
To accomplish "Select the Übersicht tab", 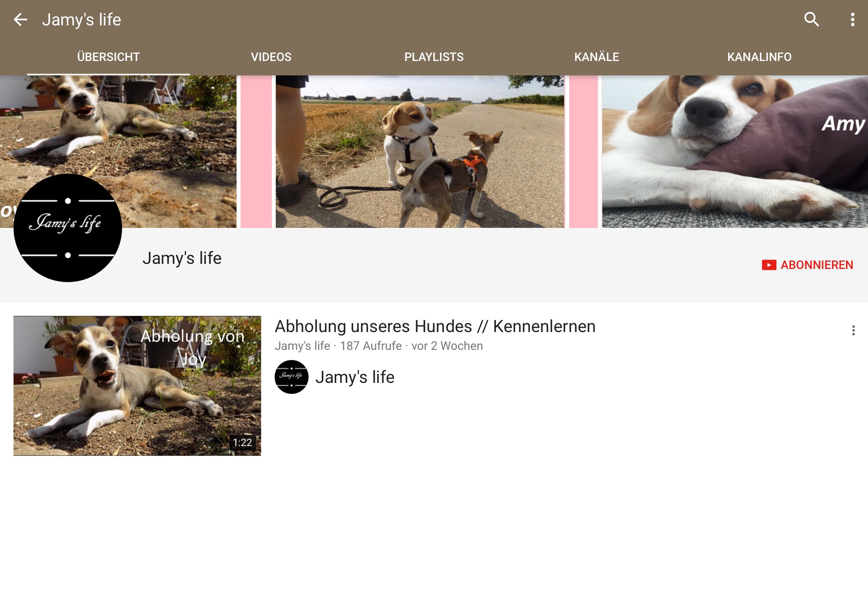I will (108, 57).
